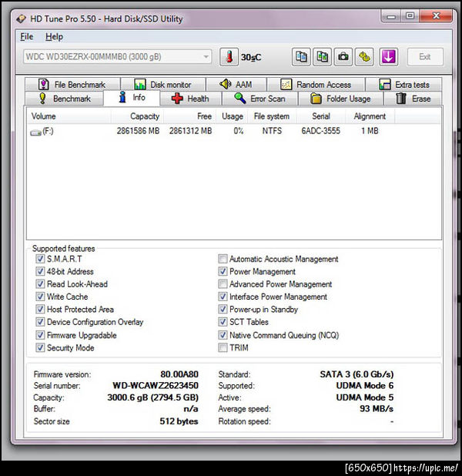Click the Volume column header
The image size is (462, 476).
69,116
